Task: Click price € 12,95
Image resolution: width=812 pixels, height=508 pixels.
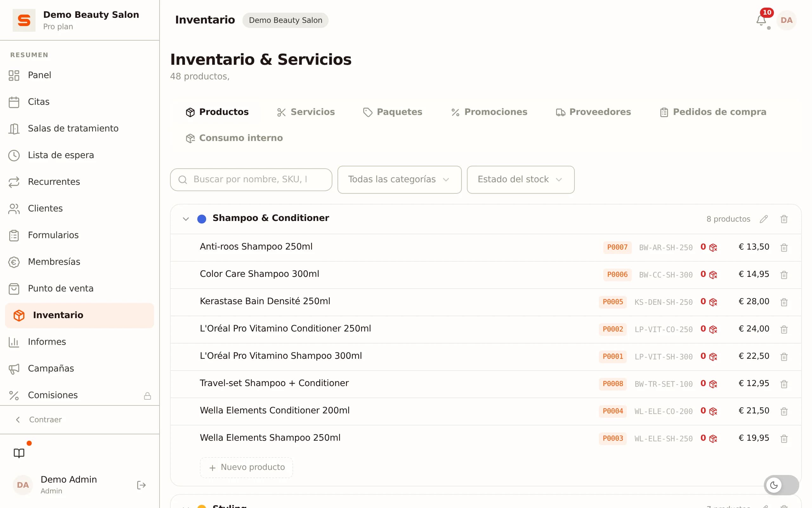Action: pos(754,383)
